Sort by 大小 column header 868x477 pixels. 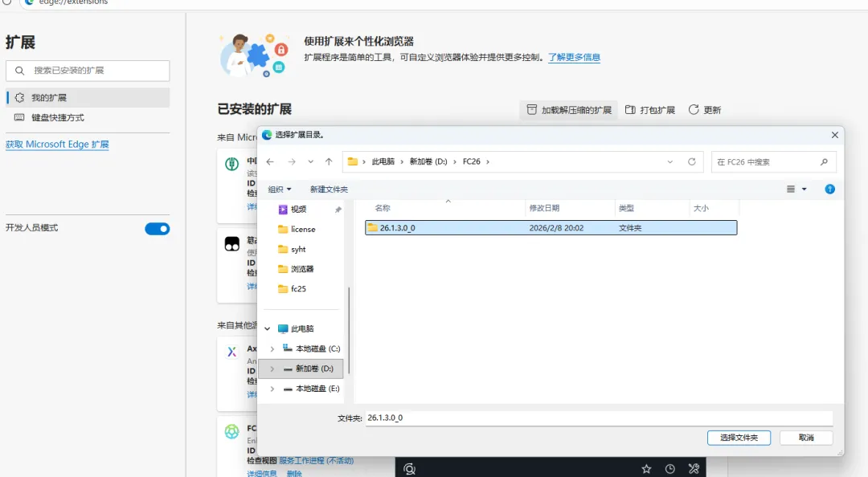pos(701,208)
